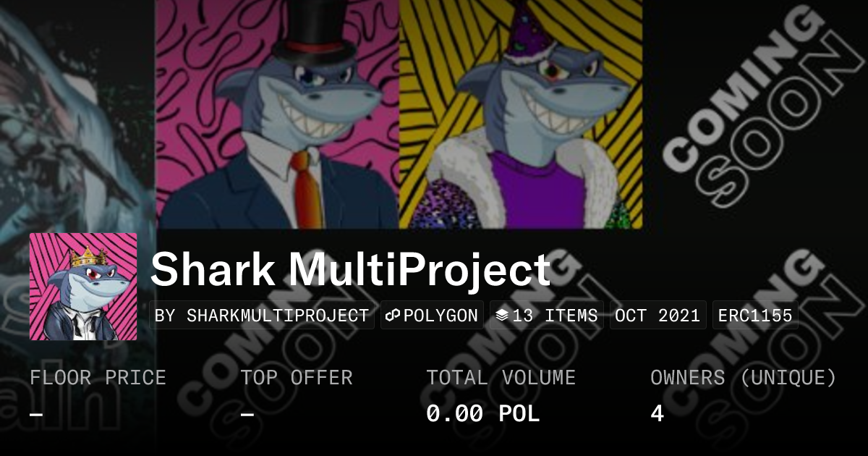Select the wizard hat shark banner image

pos(521,114)
